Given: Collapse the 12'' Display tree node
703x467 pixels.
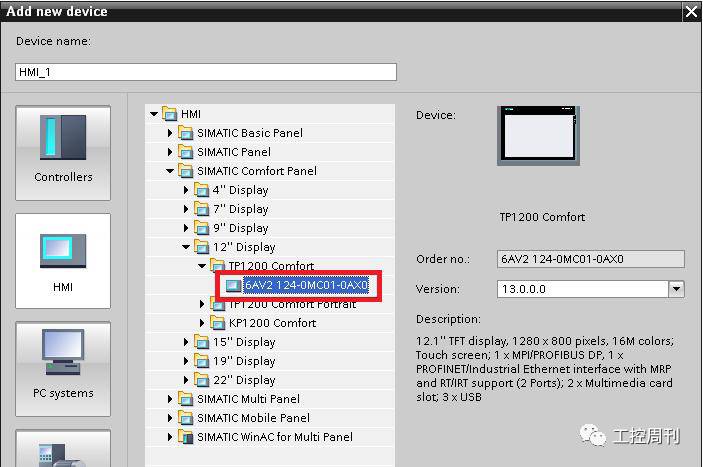Looking at the screenshot, I should (186, 247).
